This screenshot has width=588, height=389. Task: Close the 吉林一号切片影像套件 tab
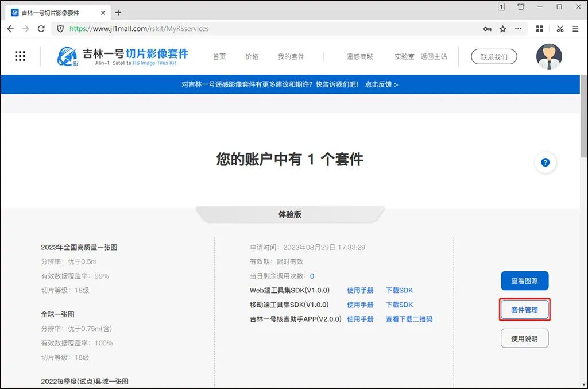(x=103, y=13)
